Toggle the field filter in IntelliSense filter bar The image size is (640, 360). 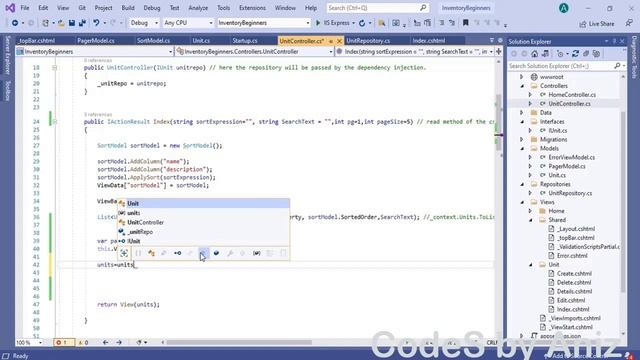(x=216, y=253)
